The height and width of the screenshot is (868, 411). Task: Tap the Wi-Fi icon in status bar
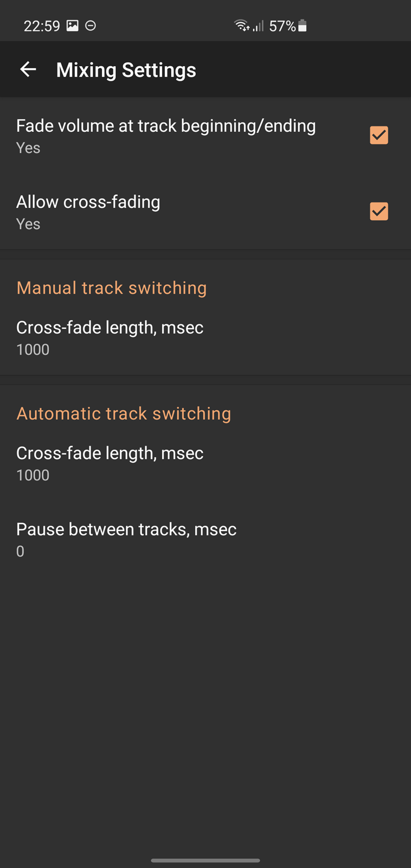241,25
